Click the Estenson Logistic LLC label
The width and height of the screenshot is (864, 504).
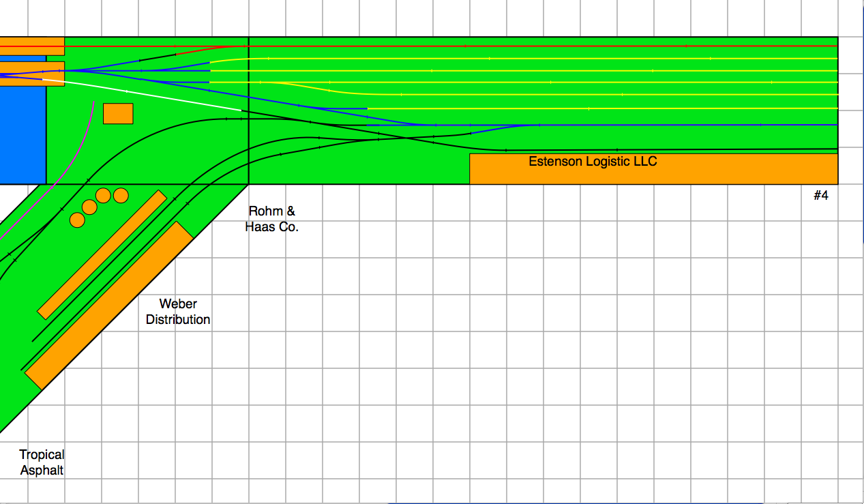click(593, 162)
